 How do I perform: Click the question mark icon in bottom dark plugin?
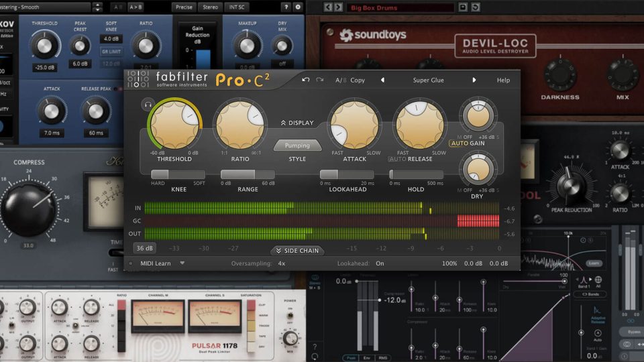(x=315, y=347)
